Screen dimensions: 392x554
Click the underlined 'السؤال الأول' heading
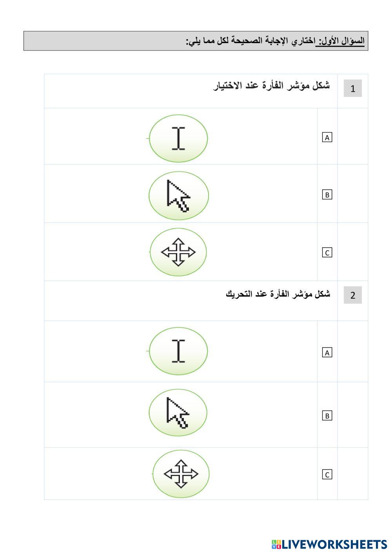coord(340,41)
